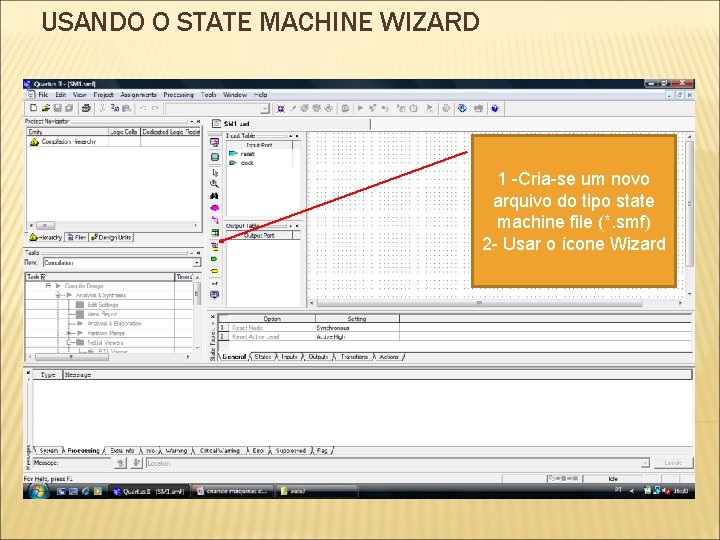Click the blue Programmer icon in toolbar

462,108
